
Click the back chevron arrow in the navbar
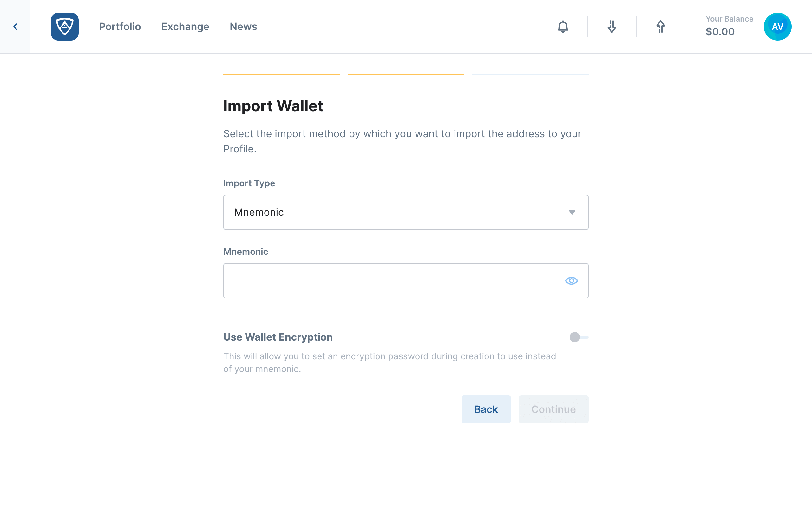pyautogui.click(x=15, y=27)
